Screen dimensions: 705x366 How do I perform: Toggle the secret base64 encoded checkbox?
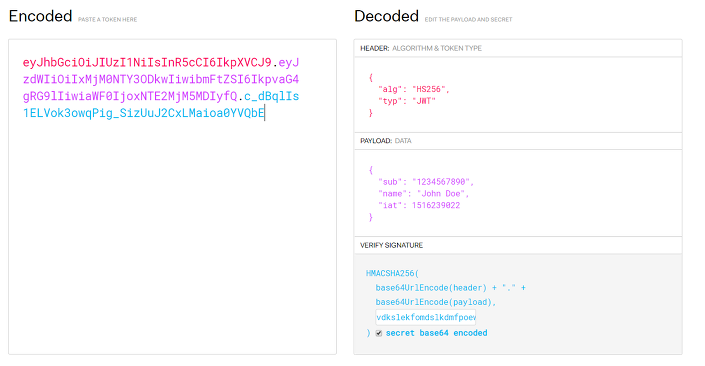379,333
